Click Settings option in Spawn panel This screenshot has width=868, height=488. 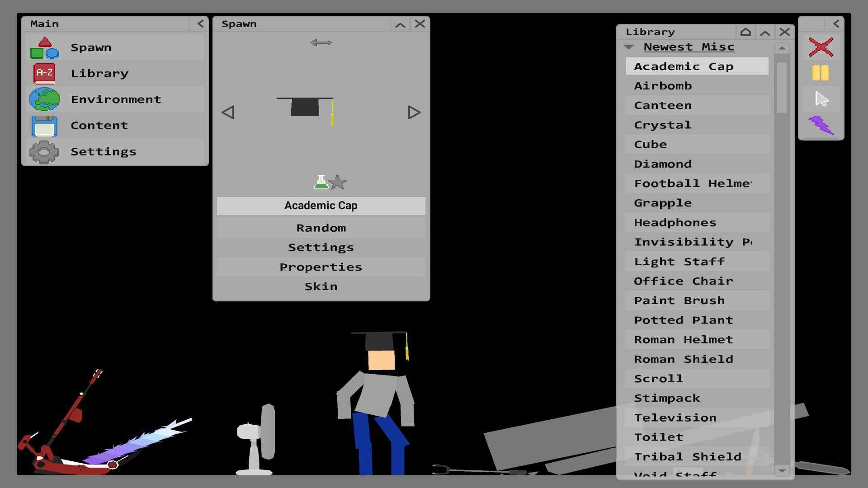pyautogui.click(x=321, y=247)
